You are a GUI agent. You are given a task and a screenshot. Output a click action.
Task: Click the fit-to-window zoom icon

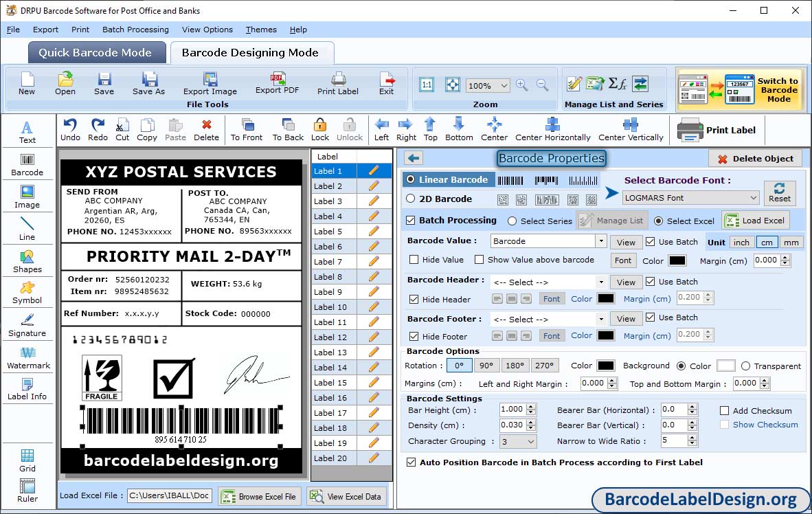[453, 85]
